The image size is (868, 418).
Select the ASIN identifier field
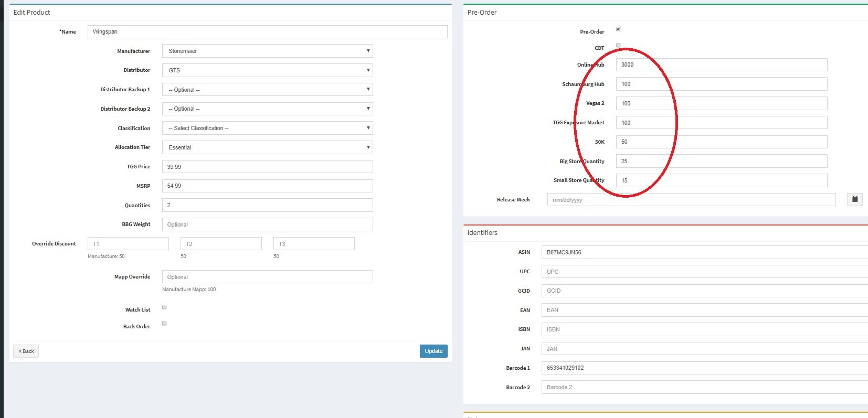(x=704, y=252)
